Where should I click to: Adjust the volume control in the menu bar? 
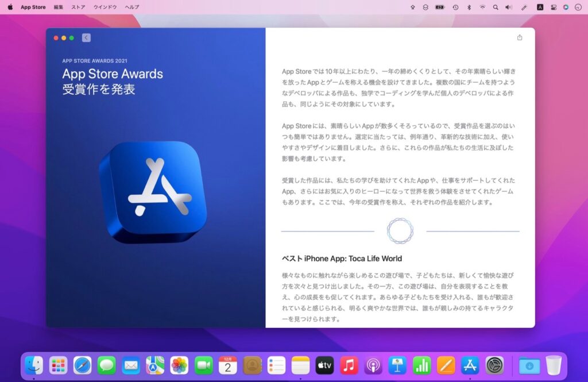(x=509, y=7)
